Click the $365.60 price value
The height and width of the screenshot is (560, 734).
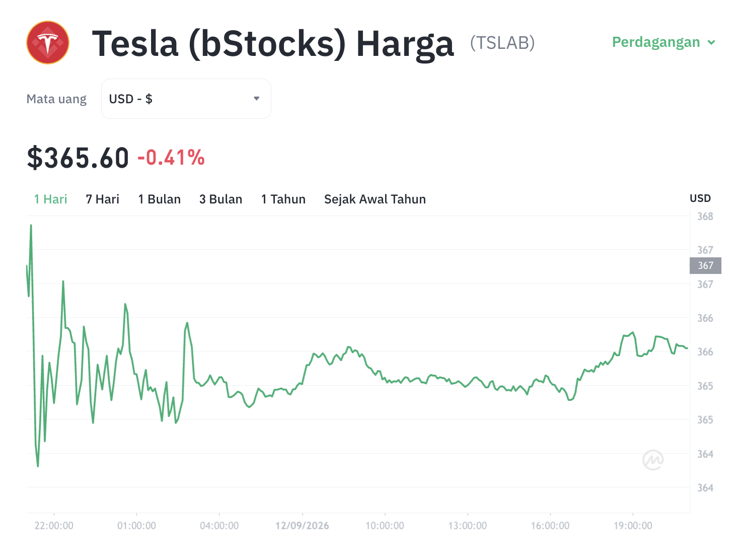[x=78, y=158]
